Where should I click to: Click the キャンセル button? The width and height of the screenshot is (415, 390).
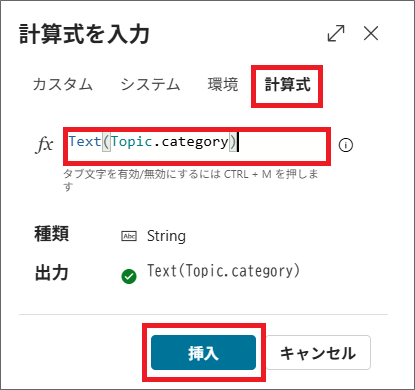318,353
